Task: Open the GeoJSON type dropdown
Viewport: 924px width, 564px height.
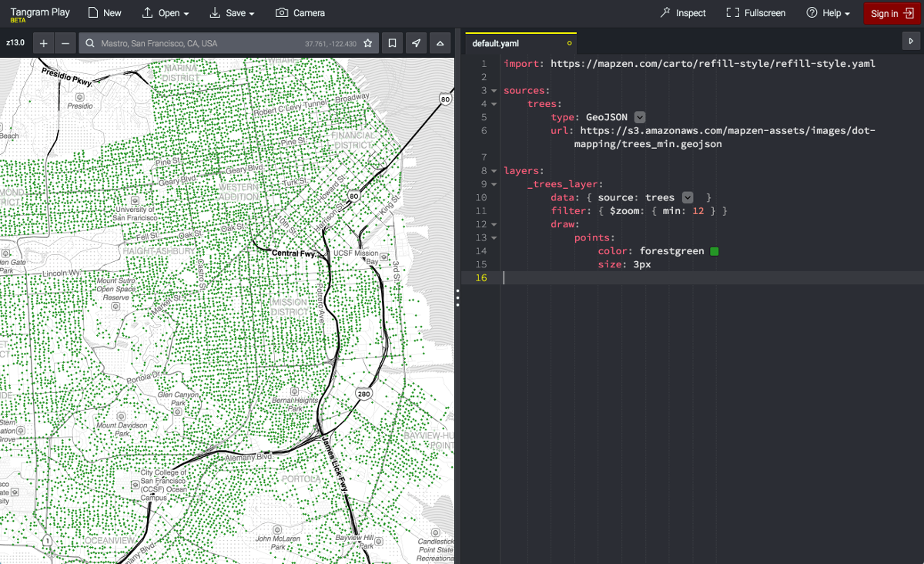Action: (639, 117)
